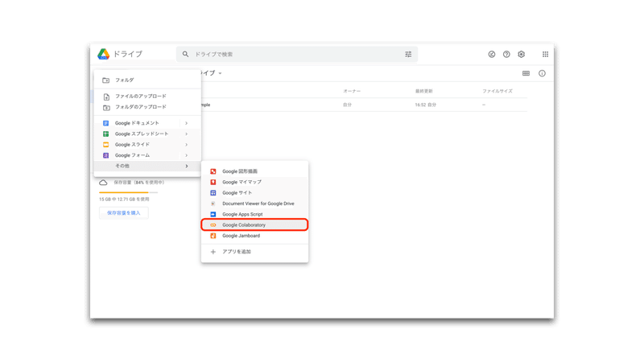
Task: Select Google Jamboard entry
Action: coord(254,236)
